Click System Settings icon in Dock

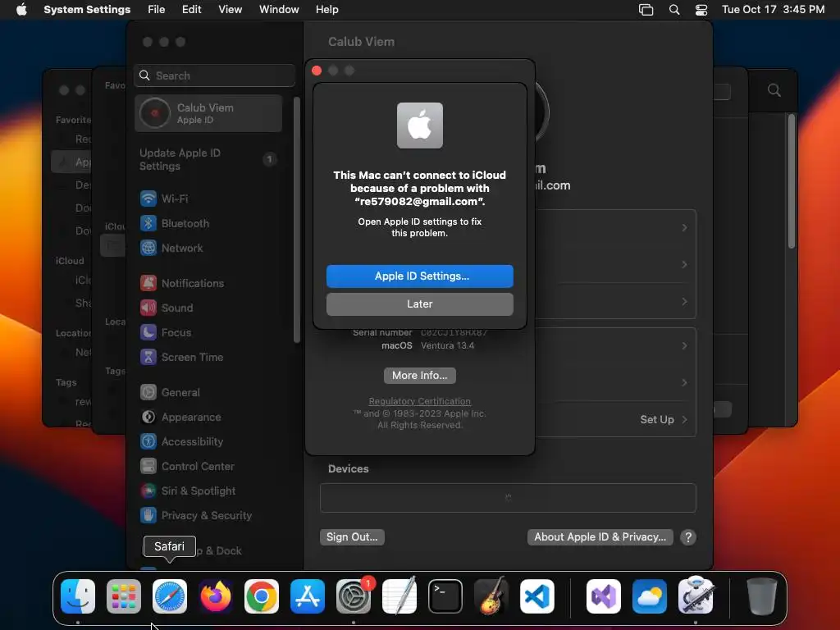pyautogui.click(x=354, y=596)
